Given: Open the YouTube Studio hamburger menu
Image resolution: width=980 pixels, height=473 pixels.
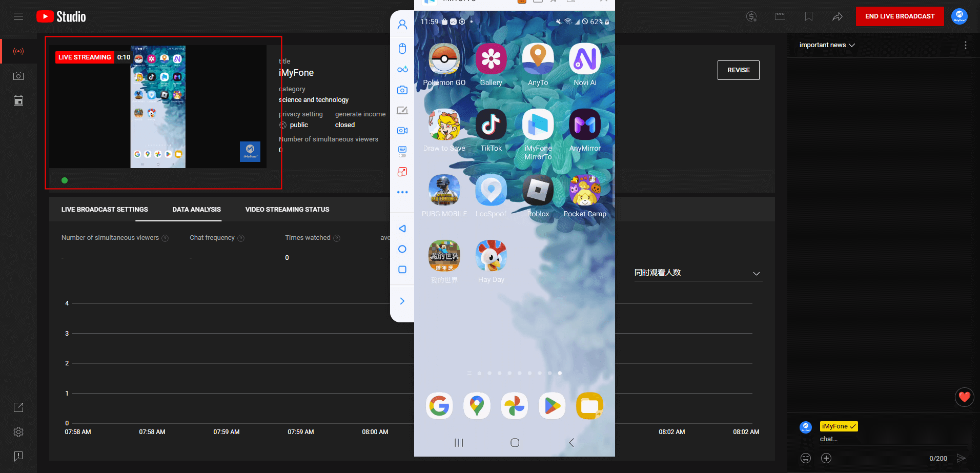Looking at the screenshot, I should tap(18, 16).
